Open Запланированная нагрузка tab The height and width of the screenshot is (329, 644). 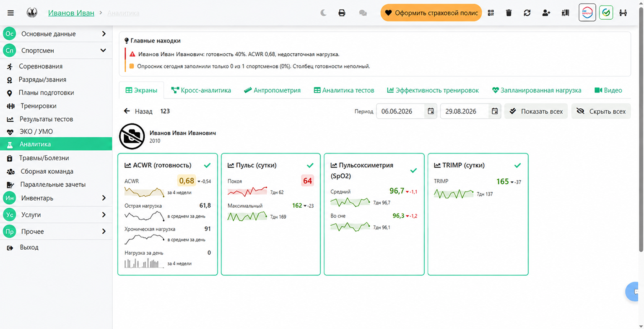click(x=537, y=90)
